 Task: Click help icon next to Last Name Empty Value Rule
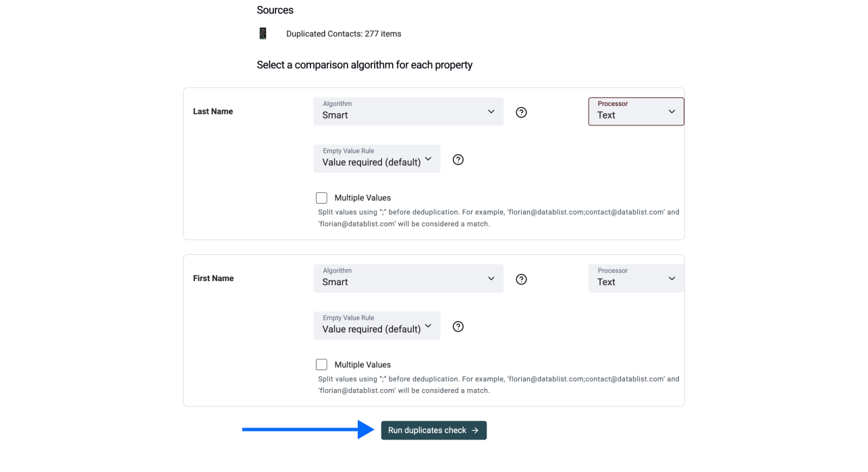tap(458, 160)
